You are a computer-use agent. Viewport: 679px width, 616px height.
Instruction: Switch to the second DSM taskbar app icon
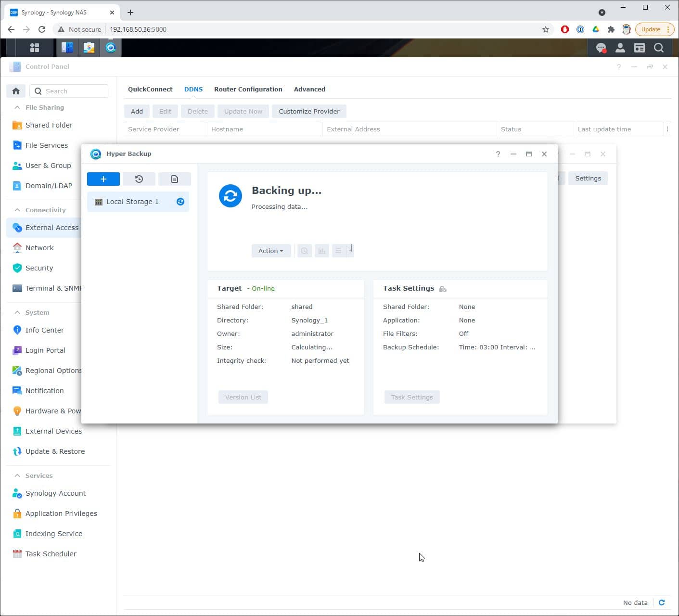(89, 48)
